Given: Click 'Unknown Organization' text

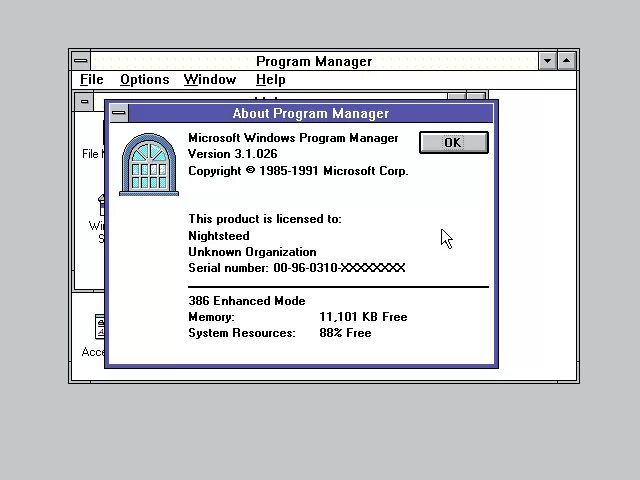Looking at the screenshot, I should (252, 252).
